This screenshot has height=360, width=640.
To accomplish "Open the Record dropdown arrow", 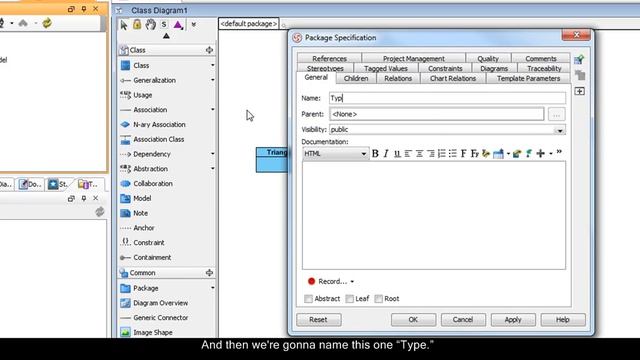I will [x=352, y=282].
